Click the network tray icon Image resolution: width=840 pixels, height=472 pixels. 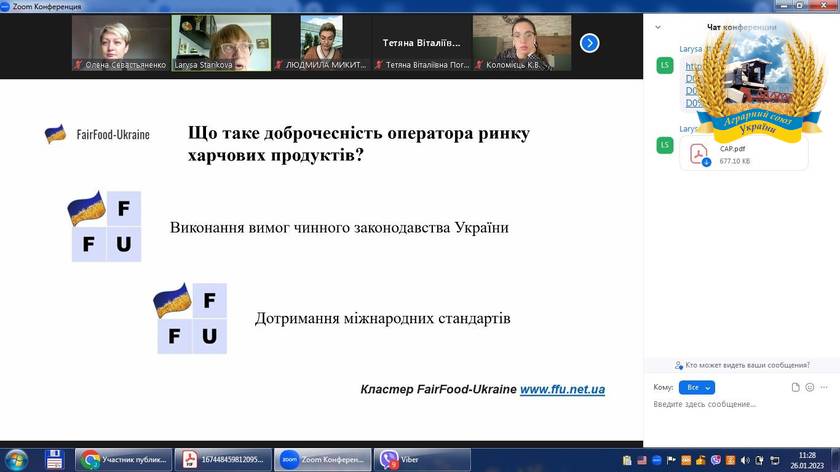(x=775, y=460)
